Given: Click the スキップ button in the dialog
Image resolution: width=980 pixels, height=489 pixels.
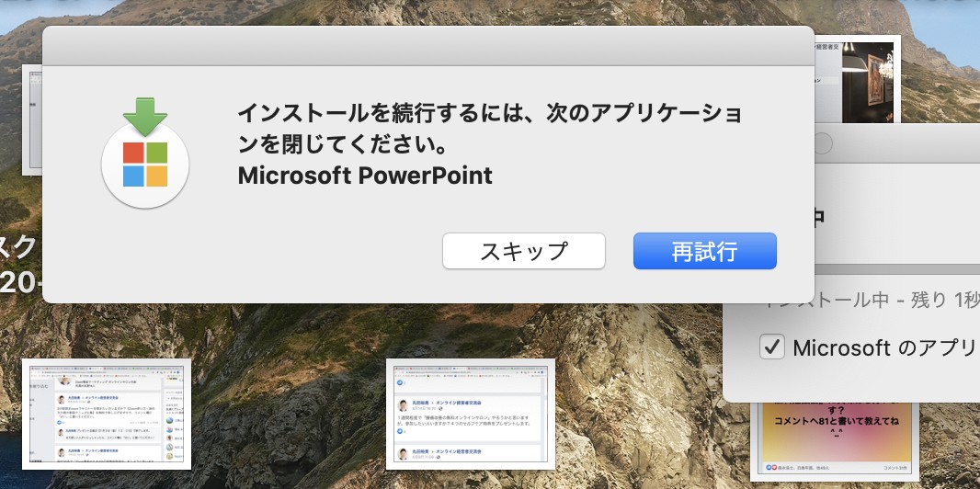Looking at the screenshot, I should click(x=524, y=251).
